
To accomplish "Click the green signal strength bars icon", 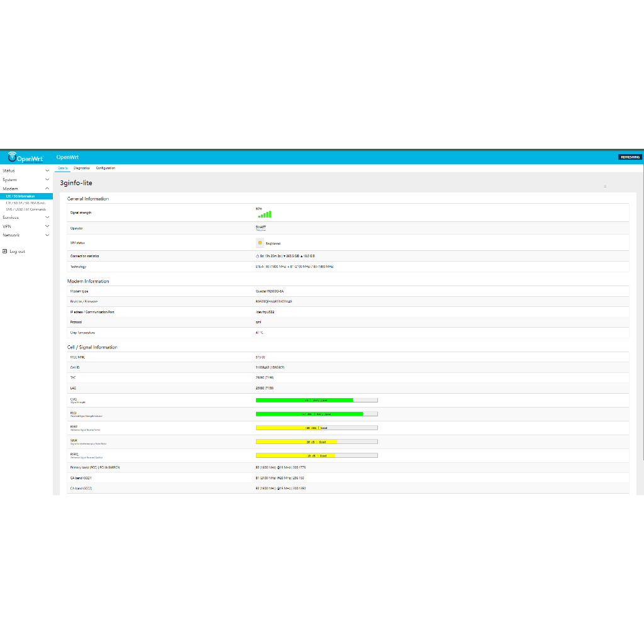I will [264, 214].
